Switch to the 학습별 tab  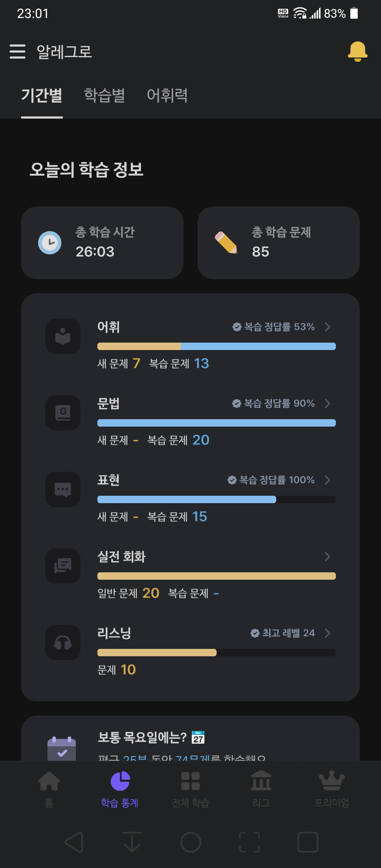(x=104, y=95)
